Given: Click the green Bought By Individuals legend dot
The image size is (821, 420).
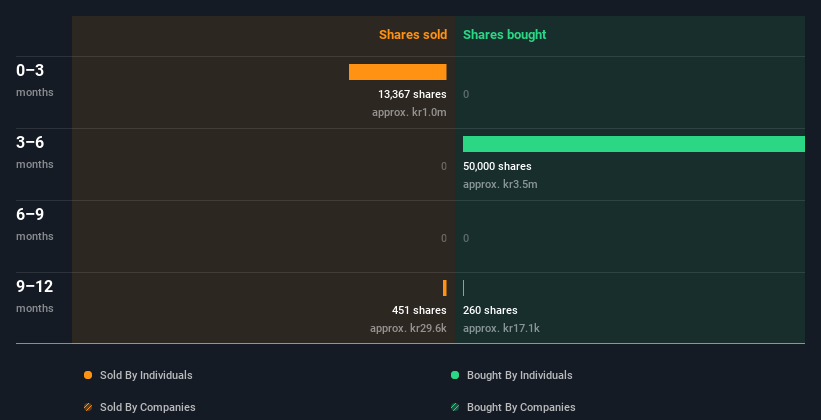Looking at the screenshot, I should 455,375.
